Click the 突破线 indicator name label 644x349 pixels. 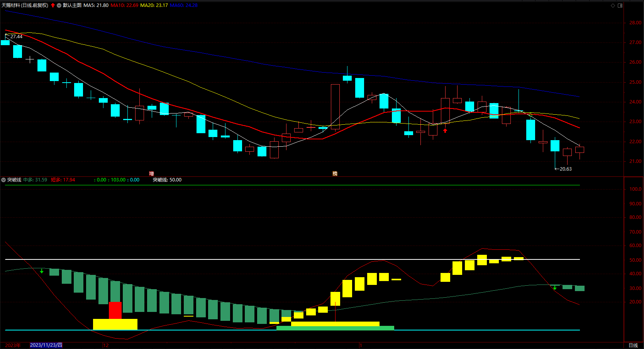click(14, 180)
